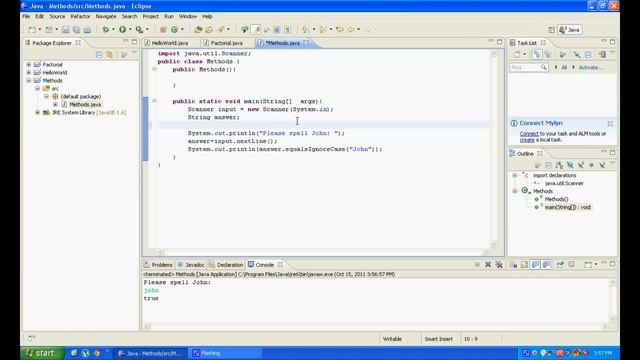Toggle Hide Static Members in the Outline toolbar
This screenshot has height=360, width=640.
[x=580, y=165]
